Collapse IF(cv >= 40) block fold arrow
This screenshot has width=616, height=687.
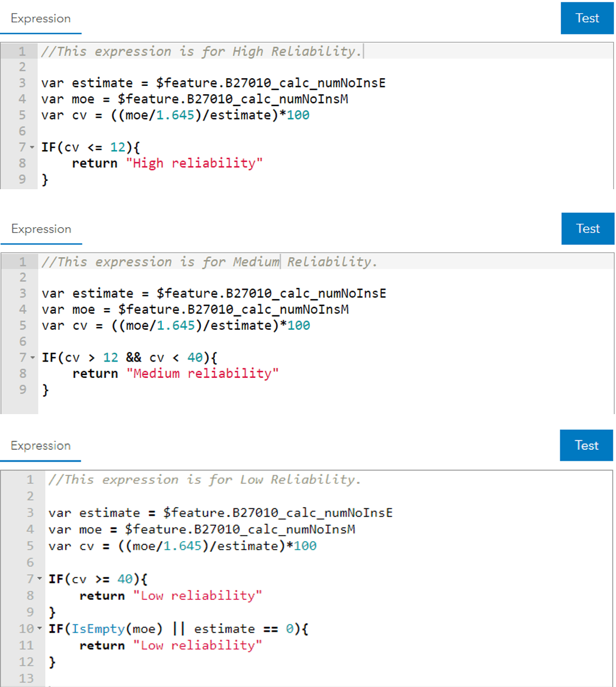tap(40, 579)
